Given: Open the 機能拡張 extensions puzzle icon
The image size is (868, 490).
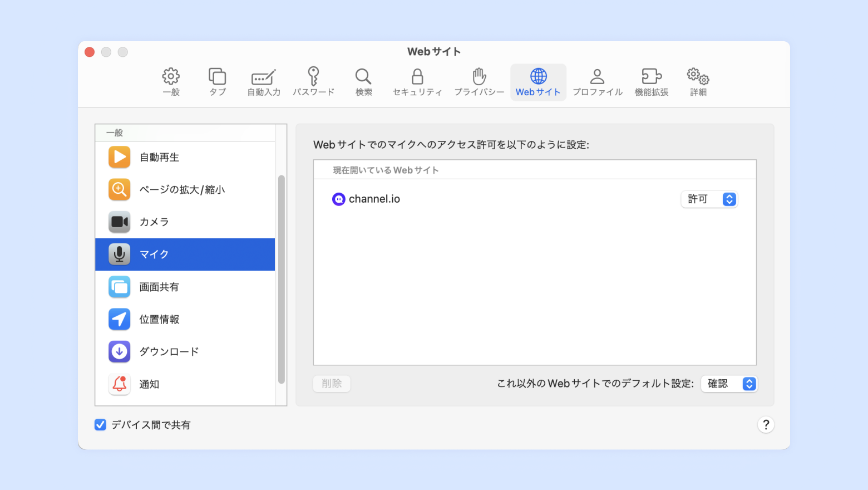Looking at the screenshot, I should [652, 82].
